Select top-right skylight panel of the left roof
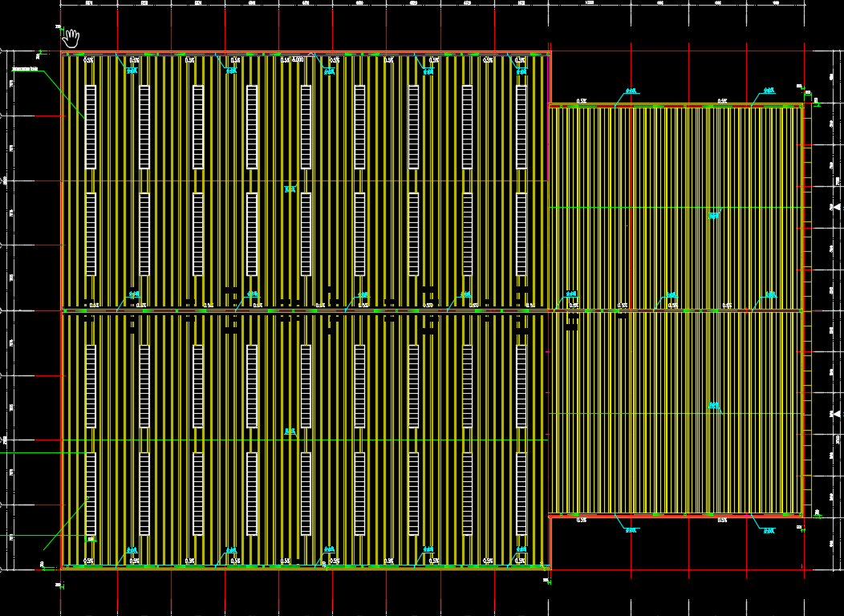Screen dimensions: 844x616 521,126
